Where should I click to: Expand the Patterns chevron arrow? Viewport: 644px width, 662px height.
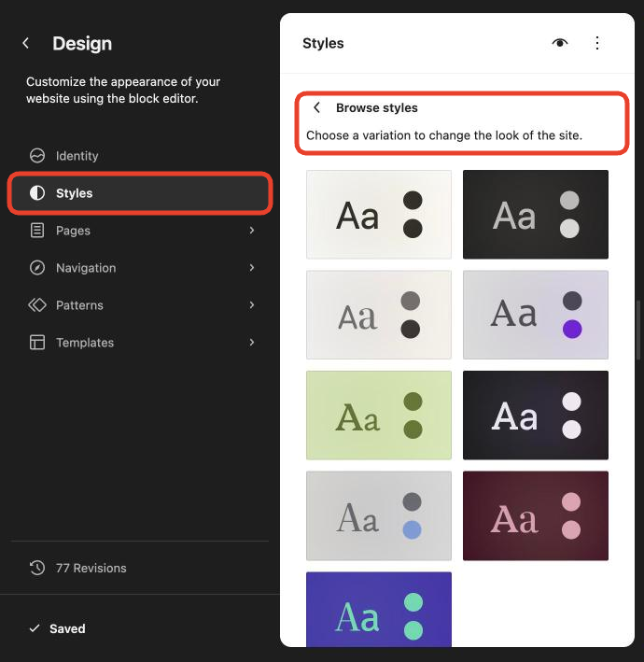(x=251, y=304)
